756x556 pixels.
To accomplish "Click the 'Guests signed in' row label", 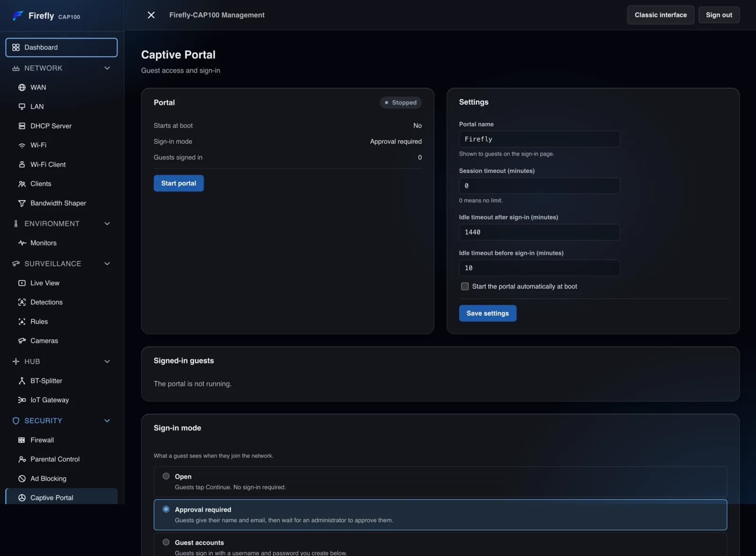I will tap(178, 157).
